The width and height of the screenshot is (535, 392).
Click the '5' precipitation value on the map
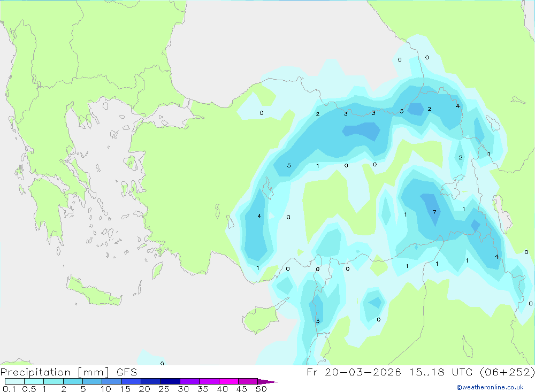tap(289, 166)
